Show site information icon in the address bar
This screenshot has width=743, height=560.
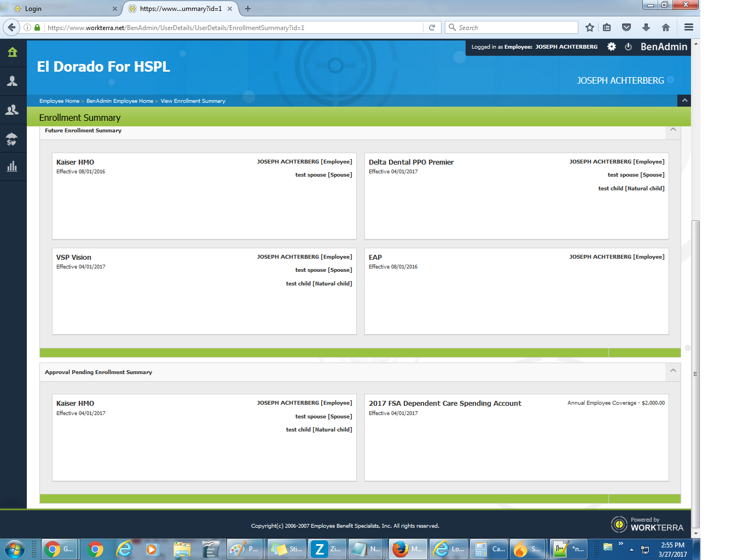(x=27, y=27)
